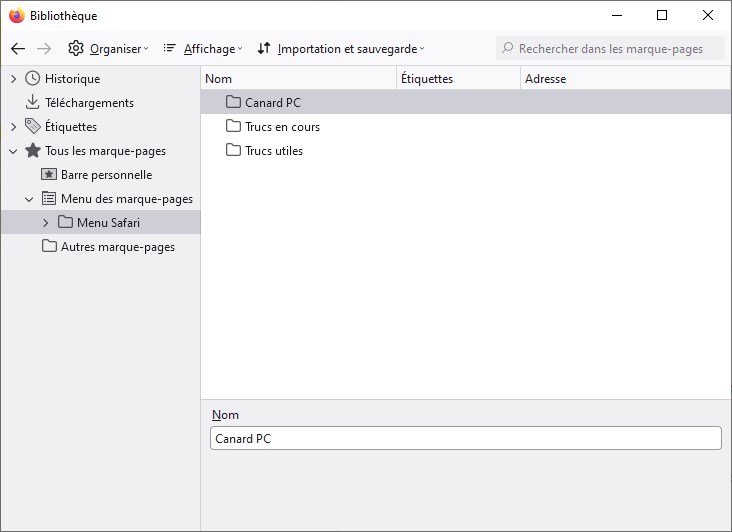Sort by the Adresse column header
732x532 pixels.
626,78
